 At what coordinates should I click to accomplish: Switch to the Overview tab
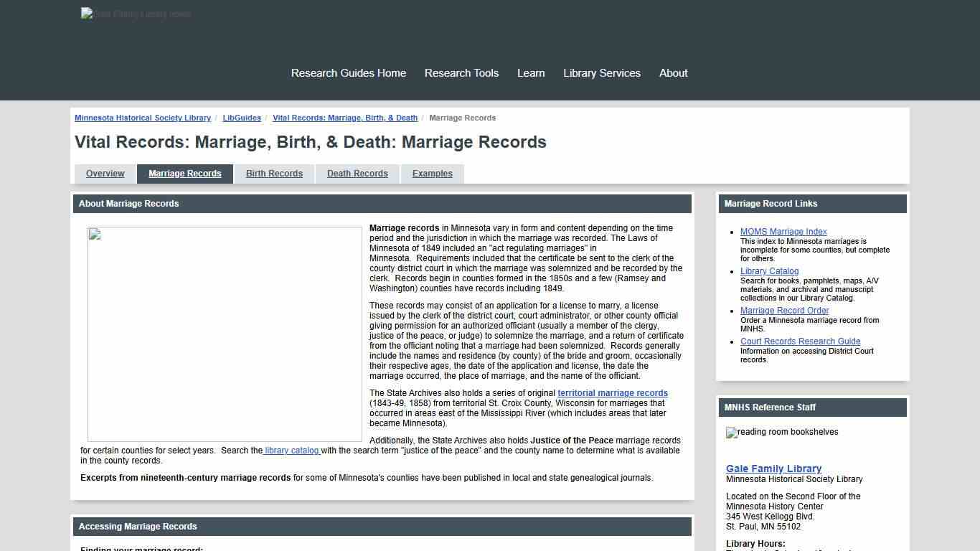pos(105,173)
